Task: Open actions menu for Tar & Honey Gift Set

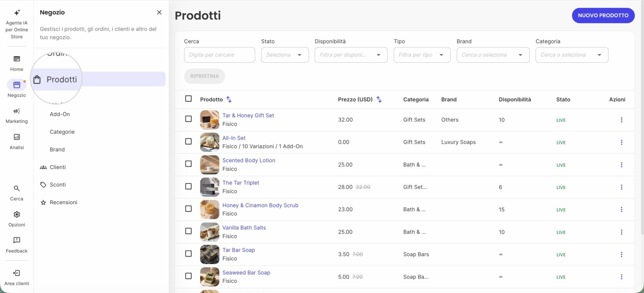Action: coord(621,120)
